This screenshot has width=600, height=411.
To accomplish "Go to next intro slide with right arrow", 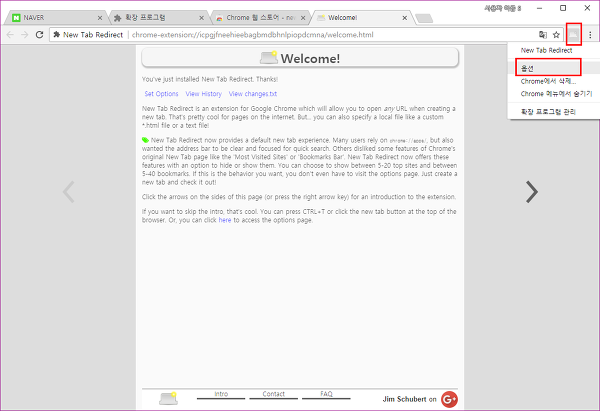I will 532,192.
